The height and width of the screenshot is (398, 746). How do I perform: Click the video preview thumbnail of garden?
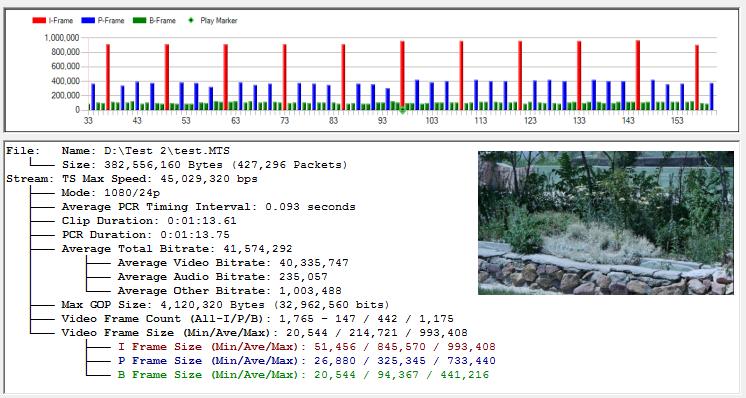[606, 223]
